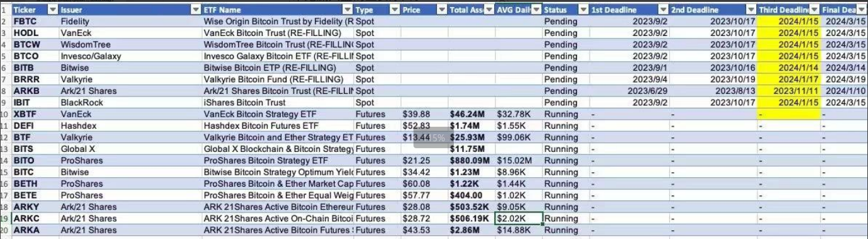Open the Ticker column filter dropdown
Viewport: 868px width, 239px height.
pyautogui.click(x=52, y=10)
